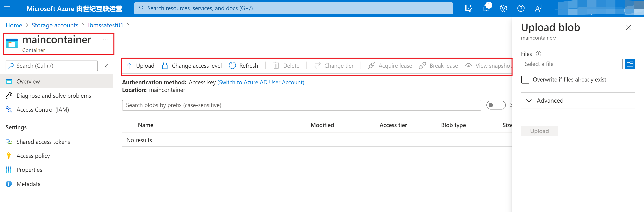Collapse the left sidebar menu
This screenshot has width=644, height=212.
click(x=106, y=66)
